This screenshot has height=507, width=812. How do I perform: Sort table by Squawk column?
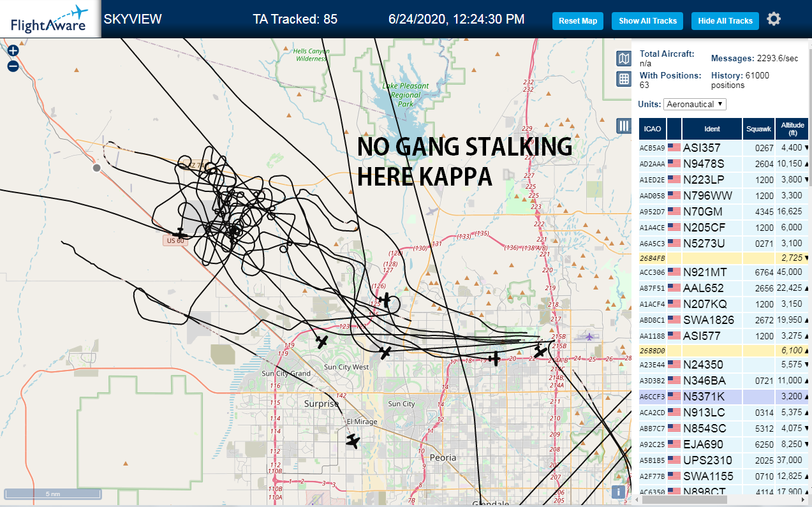[758, 129]
